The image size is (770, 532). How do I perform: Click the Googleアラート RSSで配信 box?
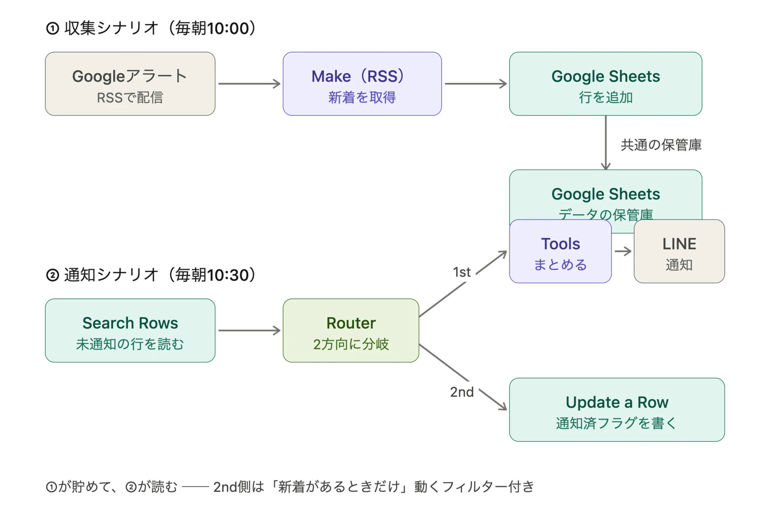130,84
